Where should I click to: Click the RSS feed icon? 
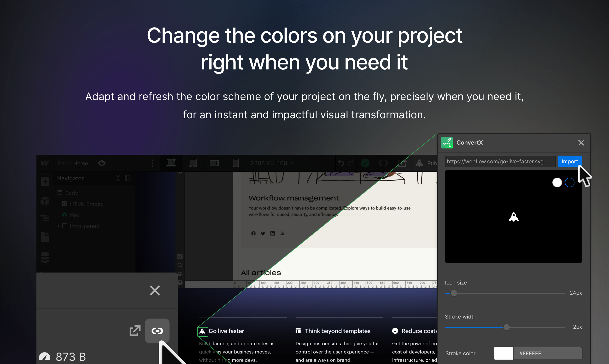pyautogui.click(x=282, y=233)
